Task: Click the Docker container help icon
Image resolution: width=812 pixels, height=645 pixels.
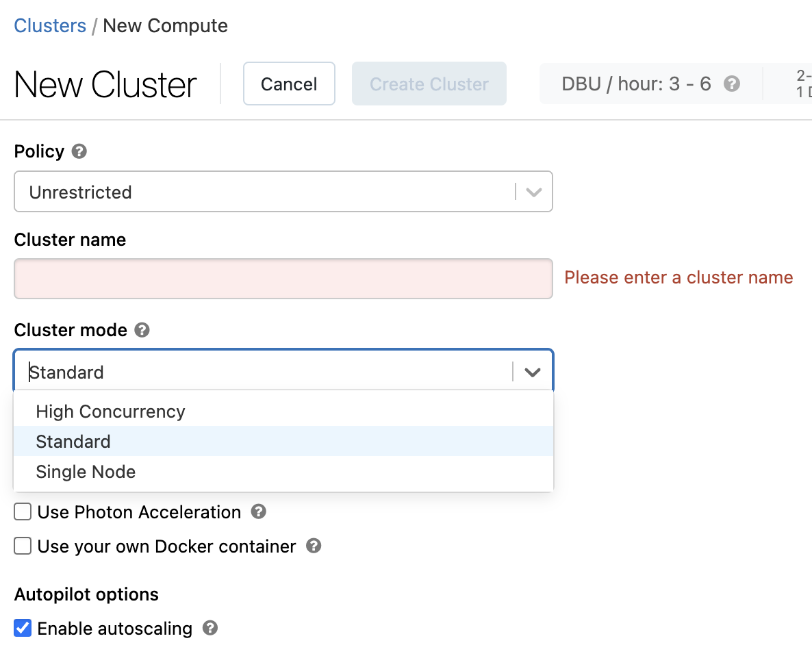Action: (x=314, y=546)
